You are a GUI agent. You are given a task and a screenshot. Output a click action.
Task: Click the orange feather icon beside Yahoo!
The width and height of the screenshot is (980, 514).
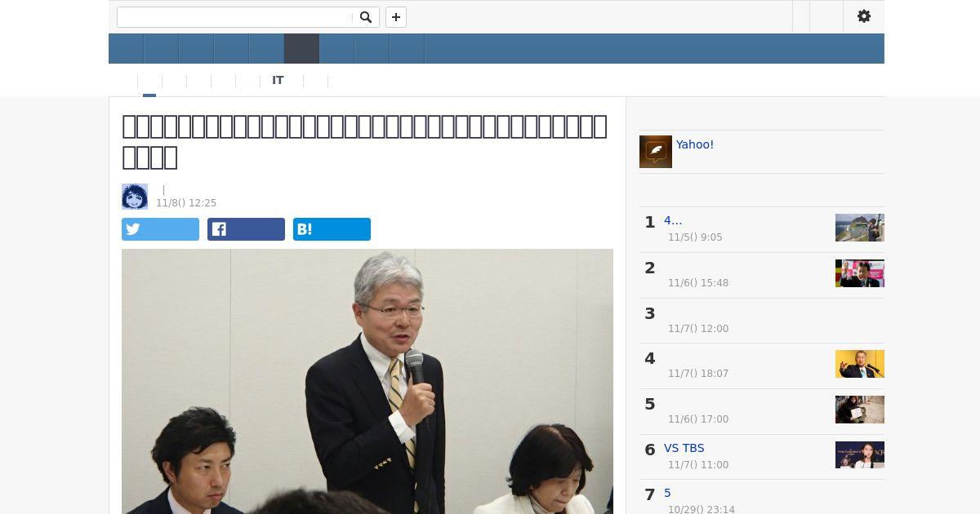[656, 152]
